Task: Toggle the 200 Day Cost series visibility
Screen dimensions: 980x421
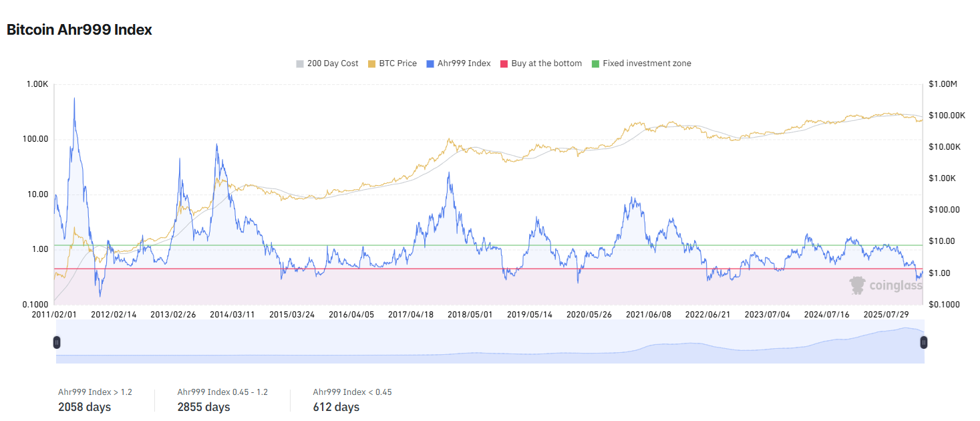Action: pos(331,63)
